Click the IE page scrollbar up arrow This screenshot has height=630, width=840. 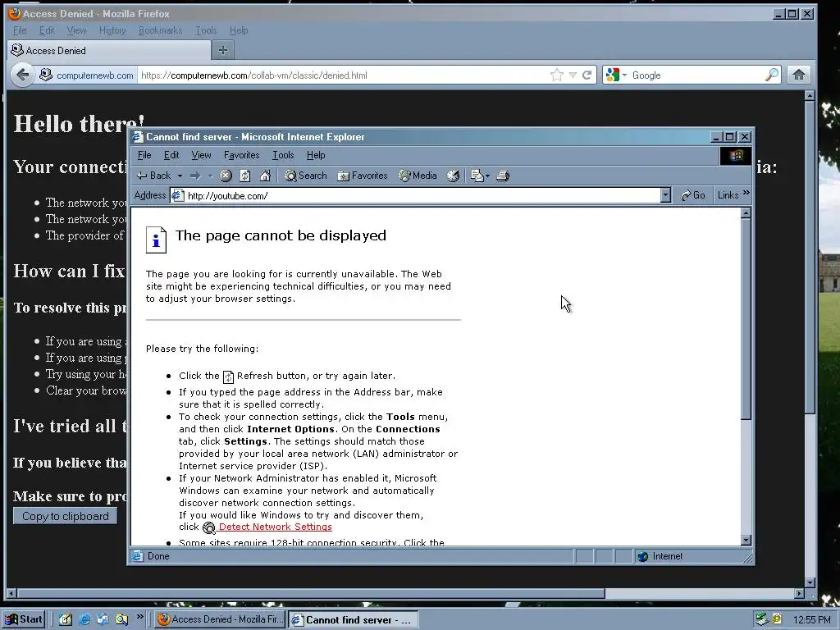click(x=746, y=213)
